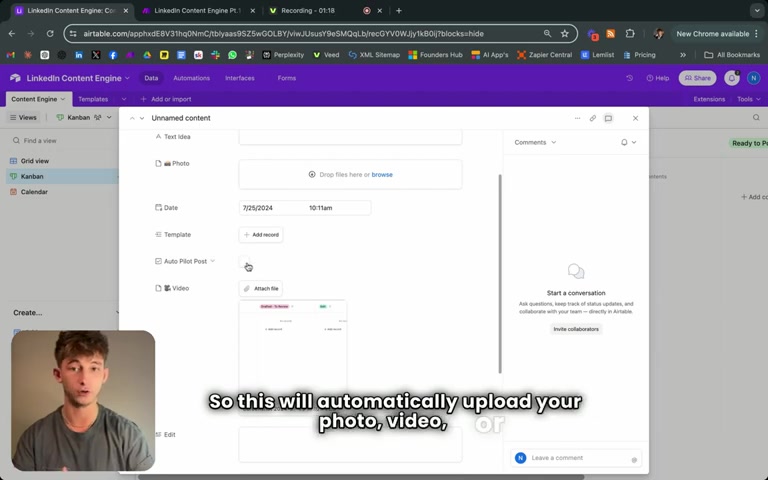Switch to LinkedIn Content Engine Pt.1 tab
Screen dimensions: 768x480
click(x=197, y=11)
